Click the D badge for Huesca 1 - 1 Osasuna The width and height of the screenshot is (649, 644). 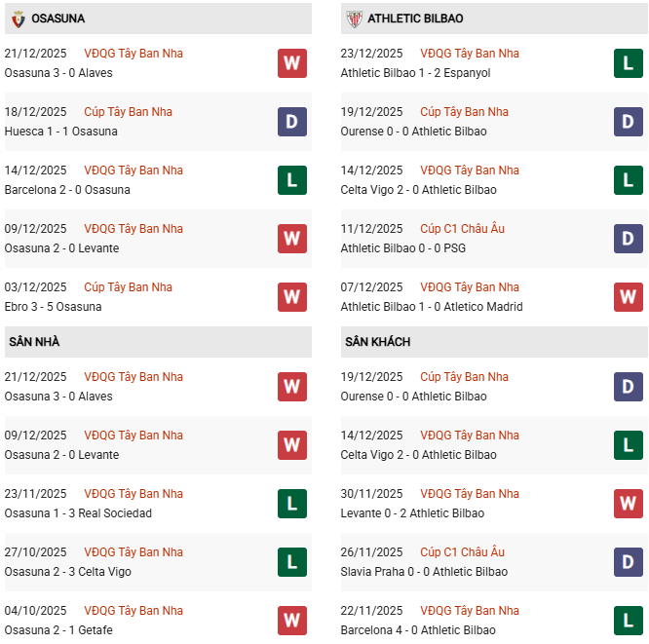pos(292,122)
